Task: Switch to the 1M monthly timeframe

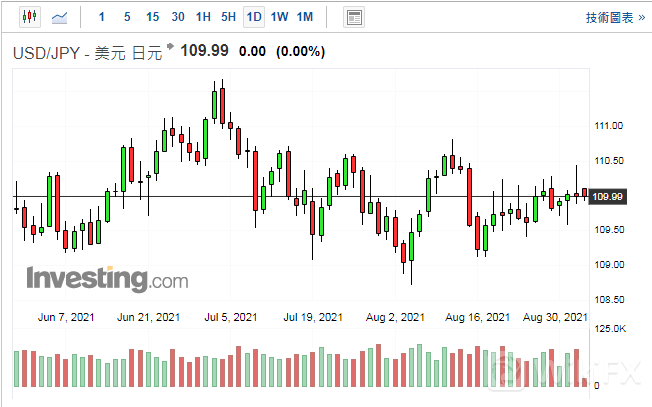Action: pos(305,17)
